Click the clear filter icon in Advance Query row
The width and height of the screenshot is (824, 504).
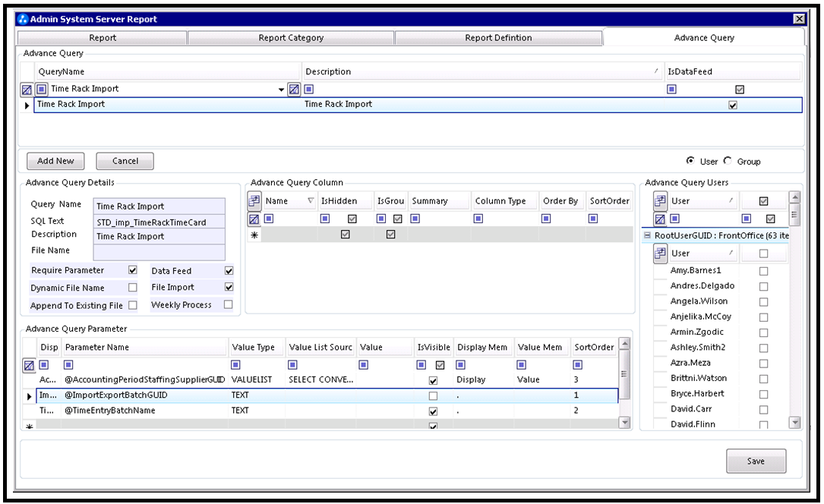[27, 90]
